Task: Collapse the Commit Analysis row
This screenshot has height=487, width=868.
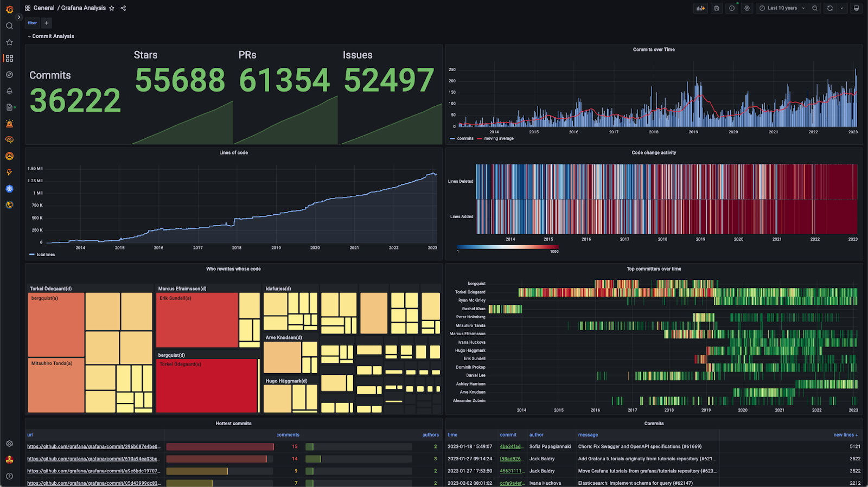Action: [x=53, y=36]
